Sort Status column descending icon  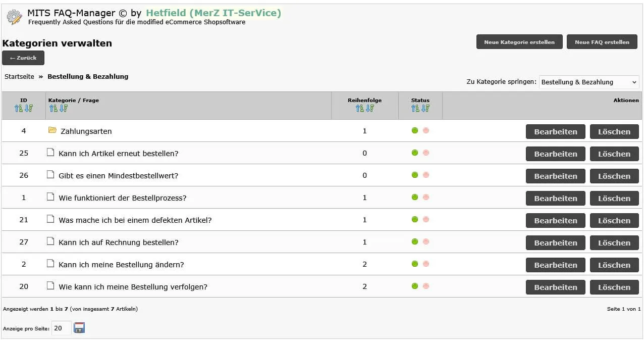click(425, 109)
